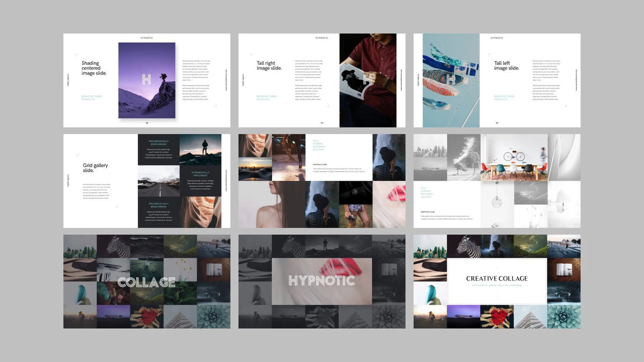
Task: Click "MANUFACTURED PRODUCTS" on the Tall left slide
Action: pos(504,98)
